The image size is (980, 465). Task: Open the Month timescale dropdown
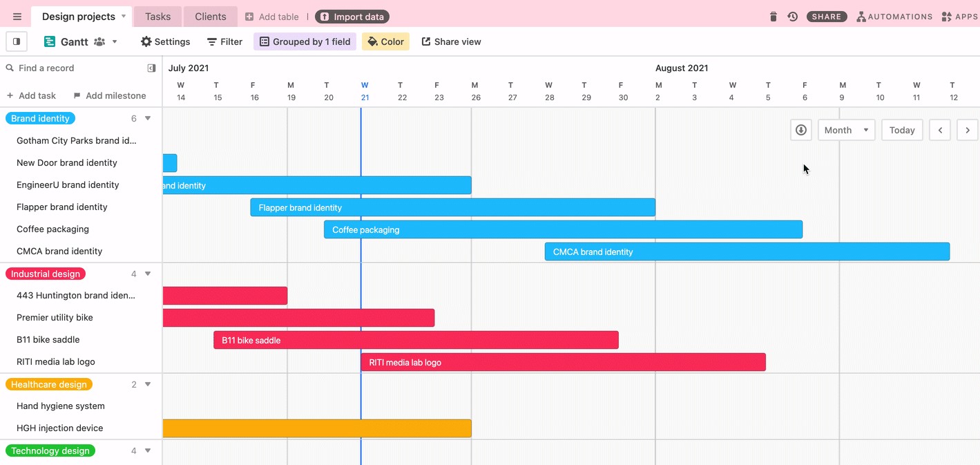[846, 130]
